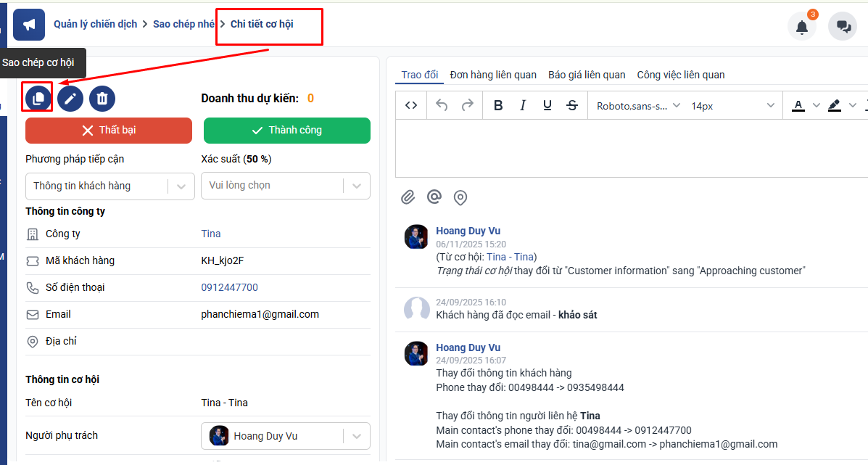
Task: Click the trash delete icon
Action: (x=102, y=98)
